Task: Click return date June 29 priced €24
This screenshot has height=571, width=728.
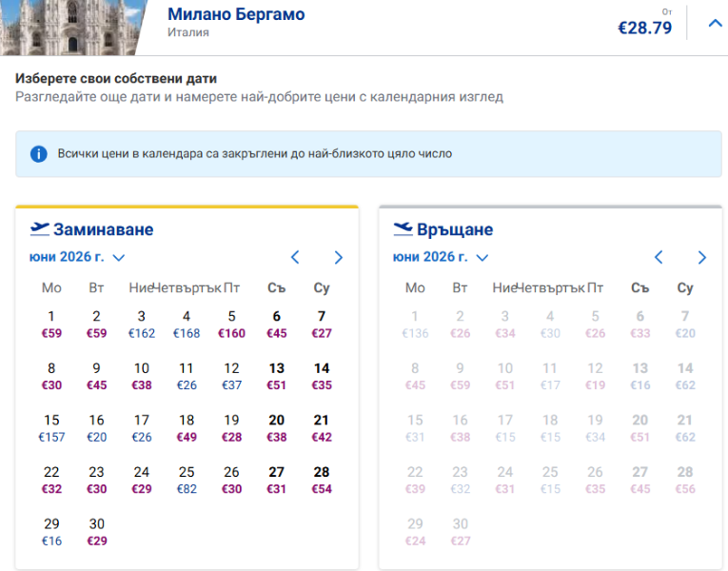Action: [x=415, y=533]
